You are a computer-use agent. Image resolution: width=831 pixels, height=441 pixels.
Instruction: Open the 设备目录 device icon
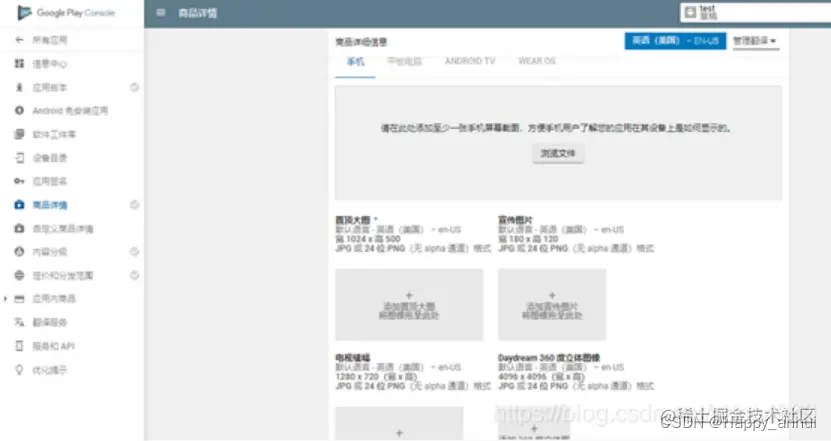click(x=20, y=157)
